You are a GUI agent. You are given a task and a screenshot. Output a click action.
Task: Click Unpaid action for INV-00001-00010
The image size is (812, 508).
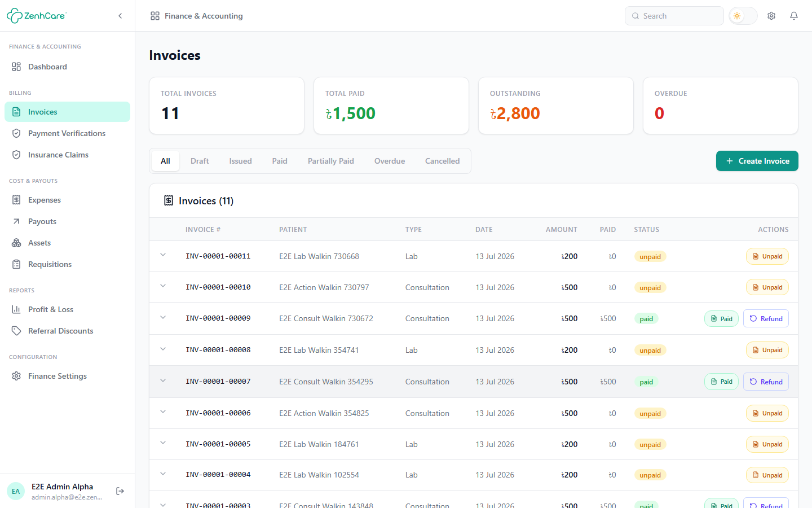[x=767, y=287]
